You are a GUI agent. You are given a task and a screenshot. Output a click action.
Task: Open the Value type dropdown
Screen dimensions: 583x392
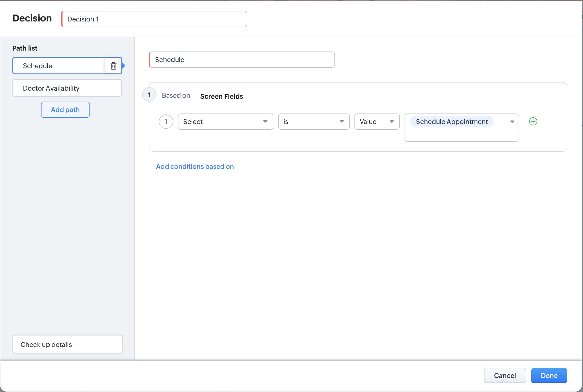point(377,122)
